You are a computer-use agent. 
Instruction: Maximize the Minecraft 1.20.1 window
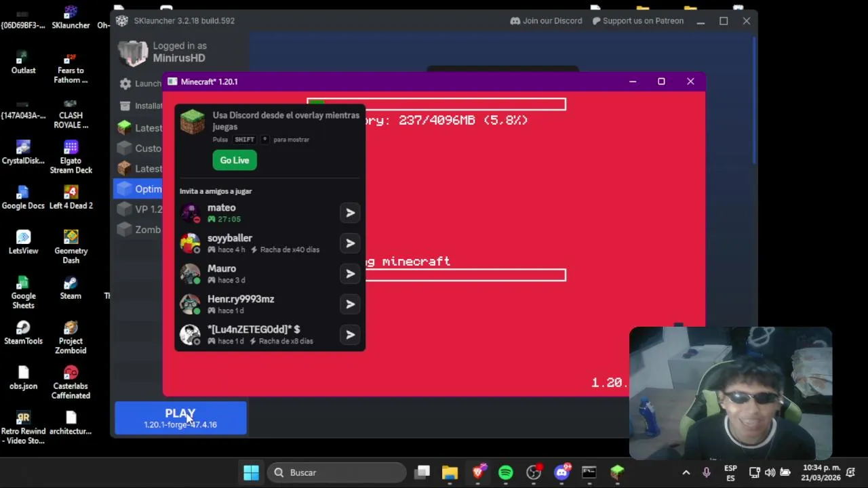661,81
